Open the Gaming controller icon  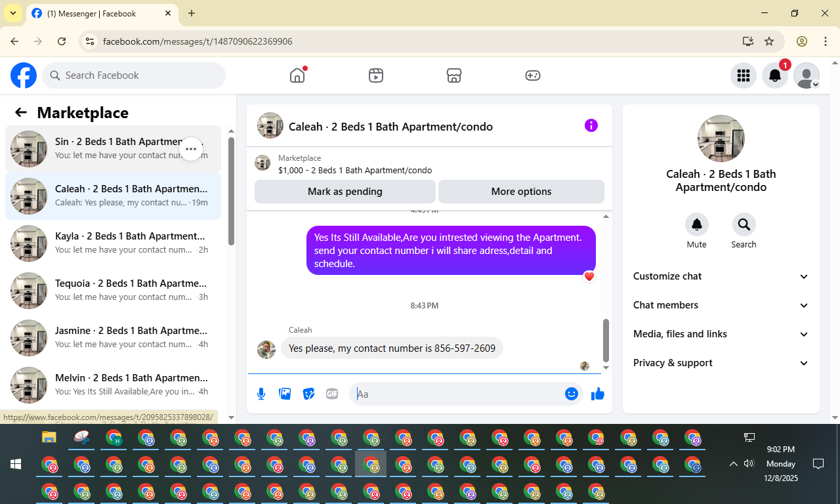pyautogui.click(x=533, y=75)
